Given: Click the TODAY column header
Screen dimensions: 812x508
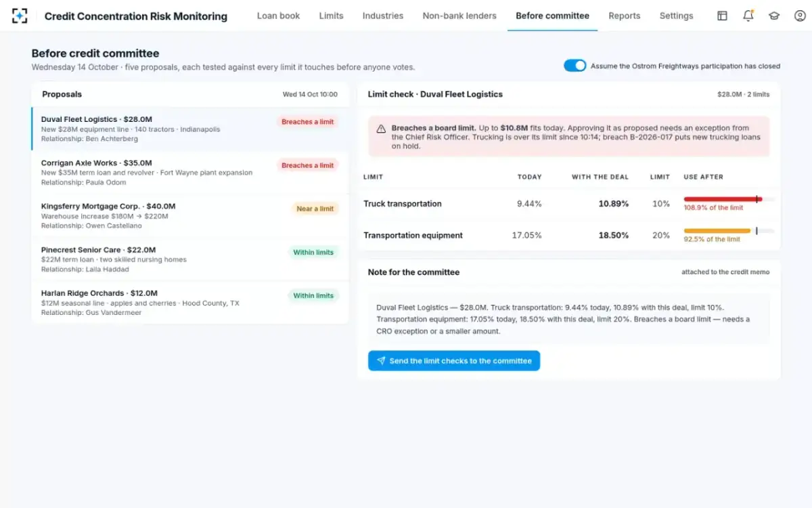Looking at the screenshot, I should click(530, 177).
